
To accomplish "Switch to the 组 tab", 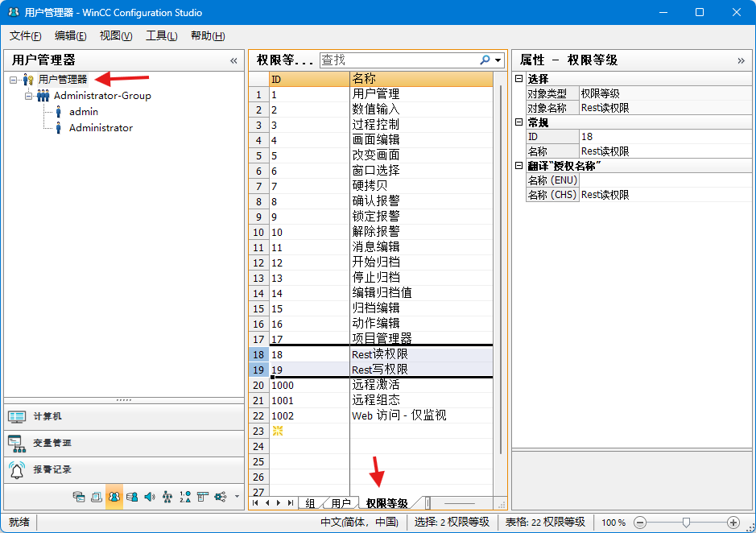I will point(311,503).
